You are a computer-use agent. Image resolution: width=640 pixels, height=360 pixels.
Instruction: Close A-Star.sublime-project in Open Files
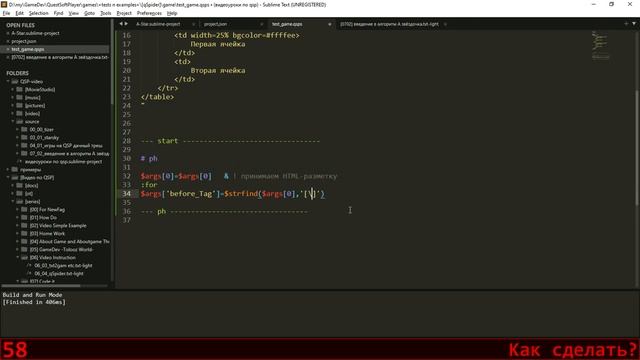pyautogui.click(x=8, y=33)
